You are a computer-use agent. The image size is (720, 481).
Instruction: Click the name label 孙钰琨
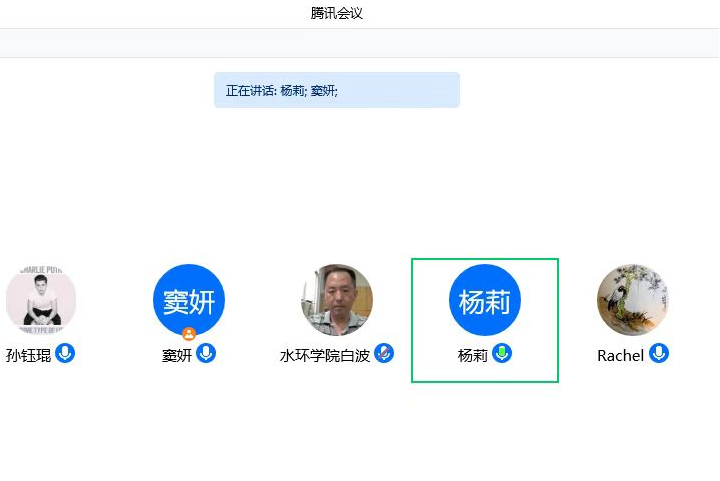28,355
